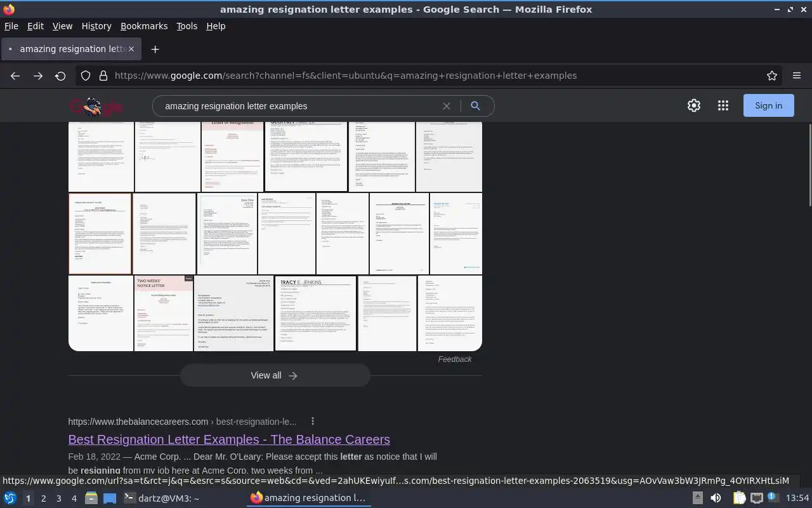Open the Edit menu
Viewport: 812px width, 508px height.
pyautogui.click(x=36, y=26)
